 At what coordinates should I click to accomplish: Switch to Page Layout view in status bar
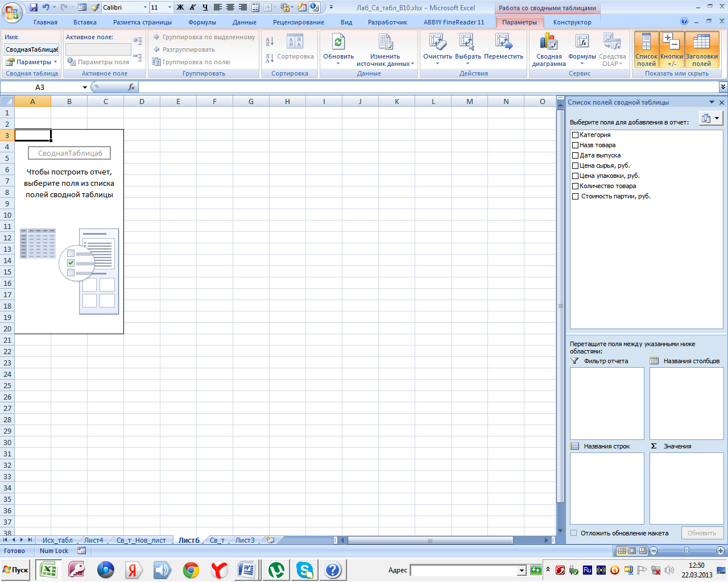(632, 551)
